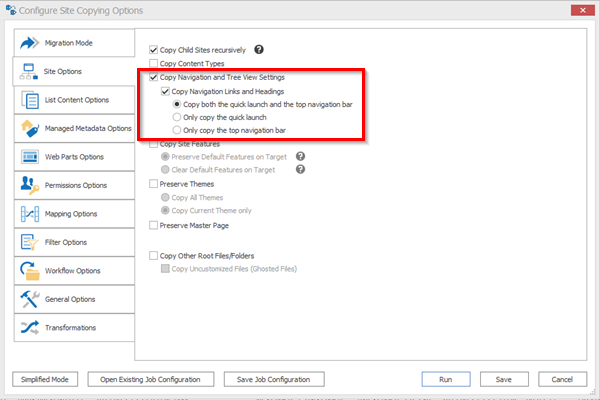The height and width of the screenshot is (400, 600).
Task: Enable the Preserve Themes checkbox
Action: [x=153, y=184]
